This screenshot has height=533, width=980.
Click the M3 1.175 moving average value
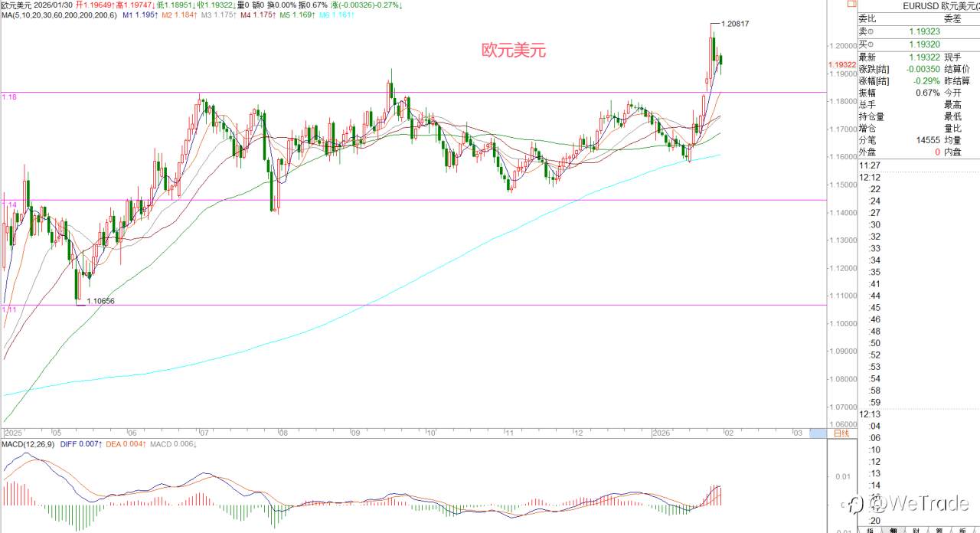coord(217,15)
